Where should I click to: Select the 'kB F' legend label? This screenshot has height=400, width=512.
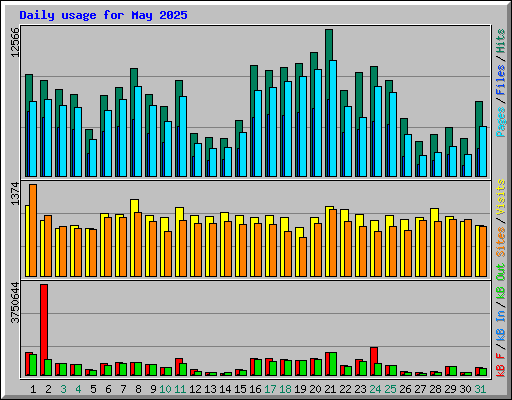(501, 365)
